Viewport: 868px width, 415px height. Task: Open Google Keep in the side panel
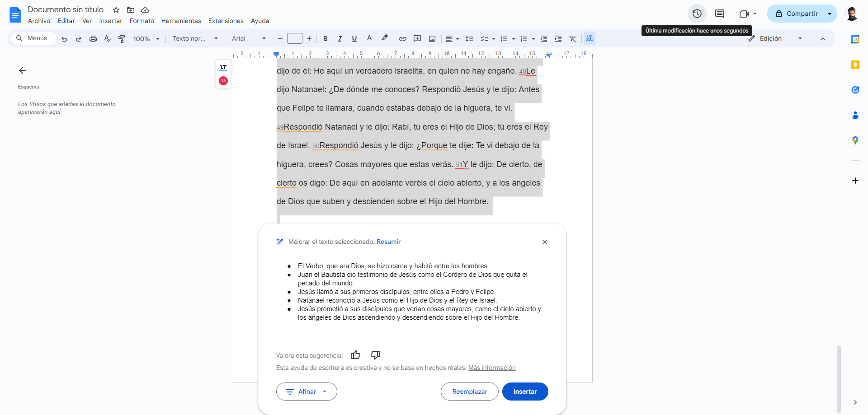click(855, 65)
